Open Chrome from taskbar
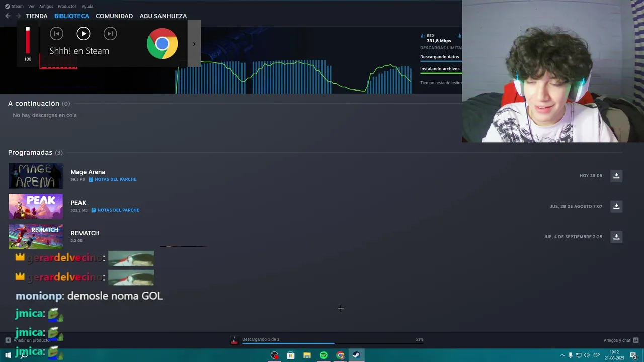This screenshot has width=644, height=362. pos(340,355)
